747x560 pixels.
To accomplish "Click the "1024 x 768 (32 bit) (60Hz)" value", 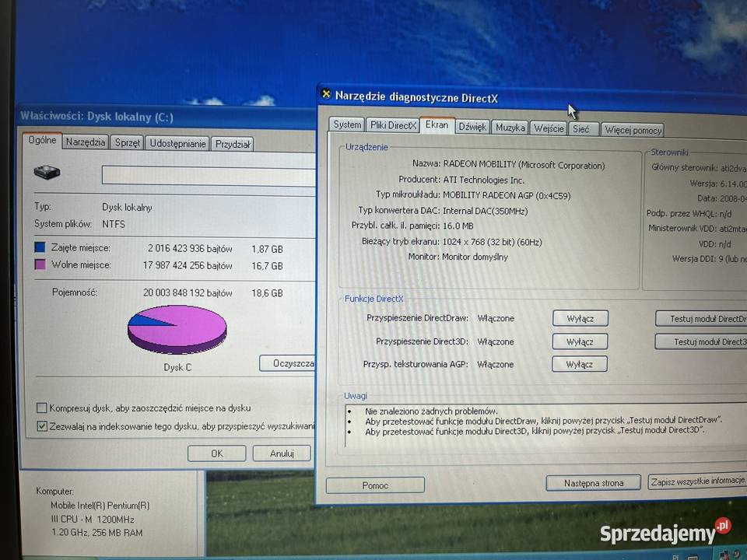I will point(492,242).
